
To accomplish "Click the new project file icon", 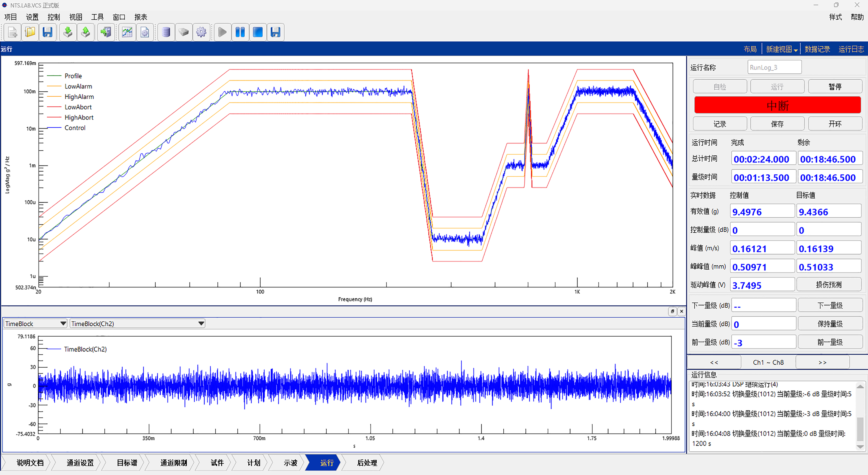I will click(12, 32).
